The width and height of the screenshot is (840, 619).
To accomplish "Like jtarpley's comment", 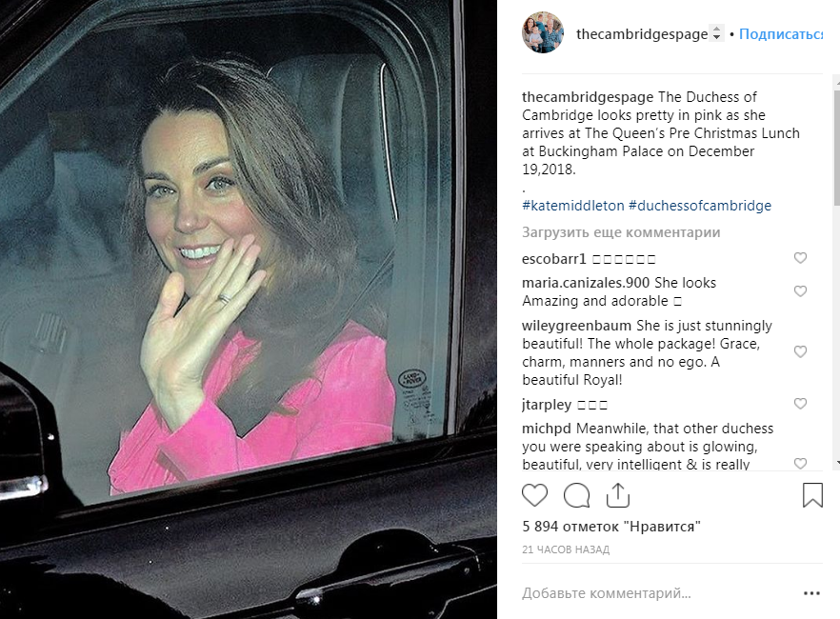I will (800, 404).
